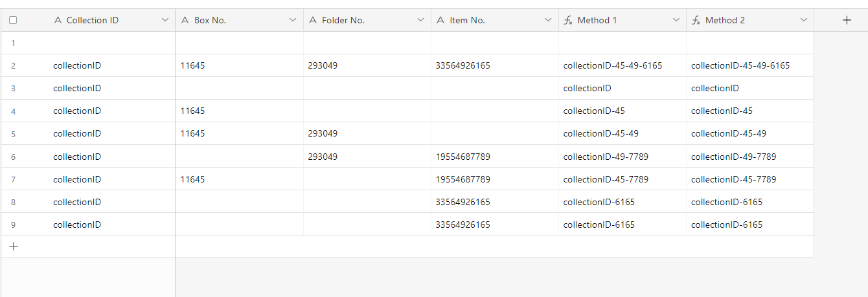Open the Method 1 column dropdown

pos(676,20)
